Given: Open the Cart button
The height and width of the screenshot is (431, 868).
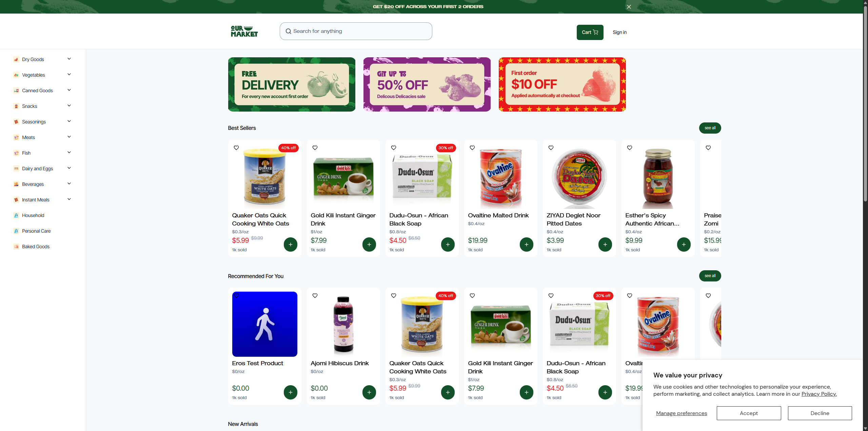Looking at the screenshot, I should (590, 32).
